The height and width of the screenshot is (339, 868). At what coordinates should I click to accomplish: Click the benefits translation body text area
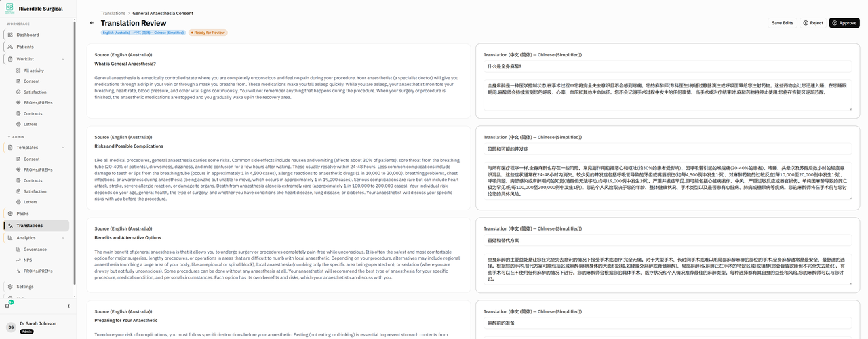coord(668,269)
